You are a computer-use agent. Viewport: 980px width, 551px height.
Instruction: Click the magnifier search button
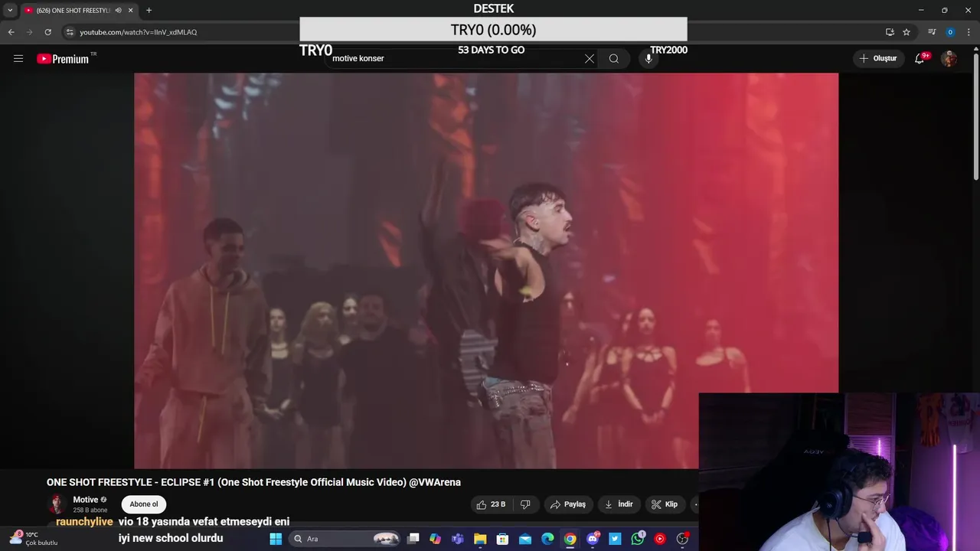coord(614,58)
